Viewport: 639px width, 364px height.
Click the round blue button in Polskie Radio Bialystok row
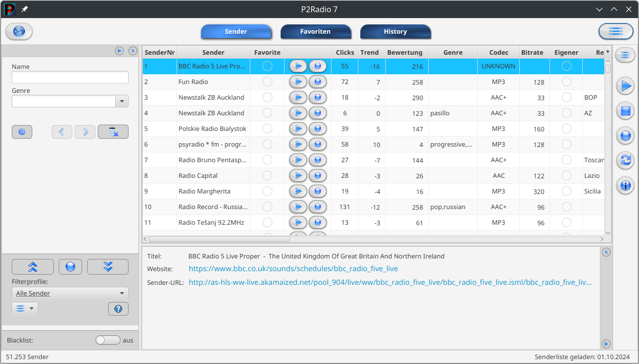[318, 128]
